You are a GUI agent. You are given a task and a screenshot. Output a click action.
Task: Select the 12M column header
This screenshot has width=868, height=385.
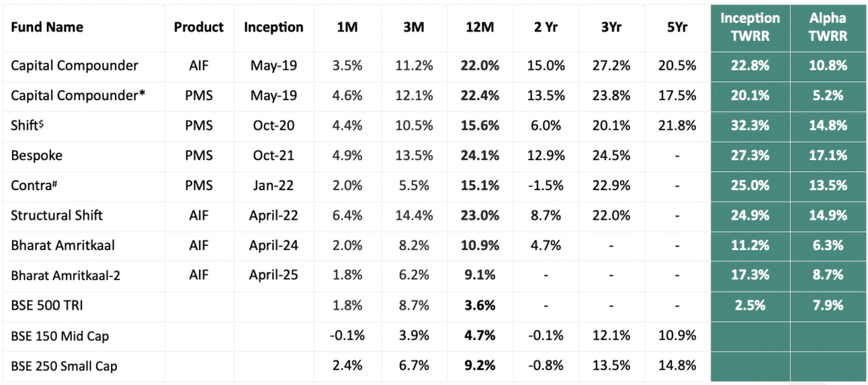point(480,27)
